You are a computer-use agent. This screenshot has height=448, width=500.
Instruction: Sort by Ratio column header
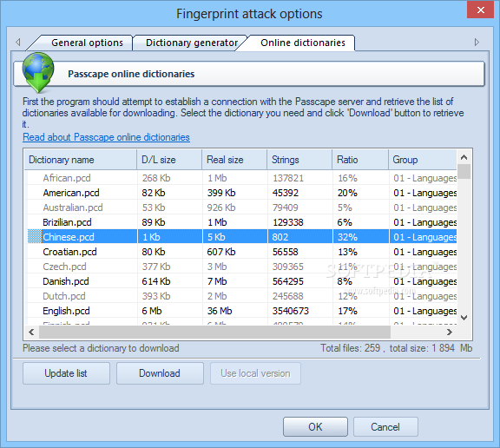pyautogui.click(x=360, y=160)
